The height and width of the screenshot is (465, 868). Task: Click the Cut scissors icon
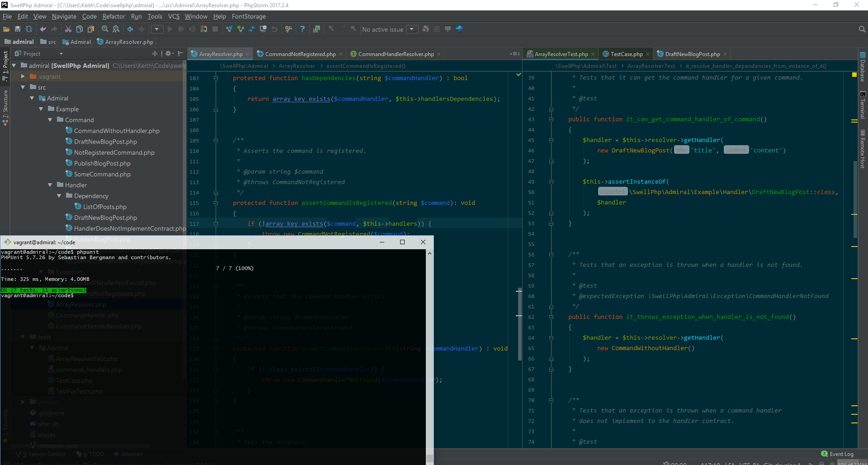pos(68,29)
